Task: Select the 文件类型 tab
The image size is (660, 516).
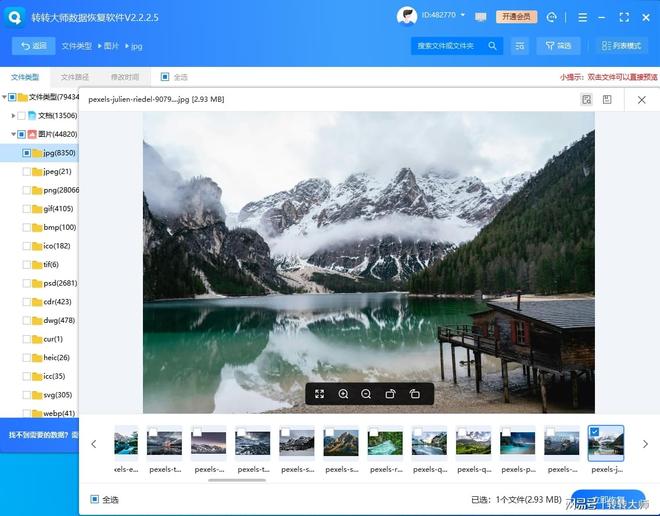Action: coord(25,77)
